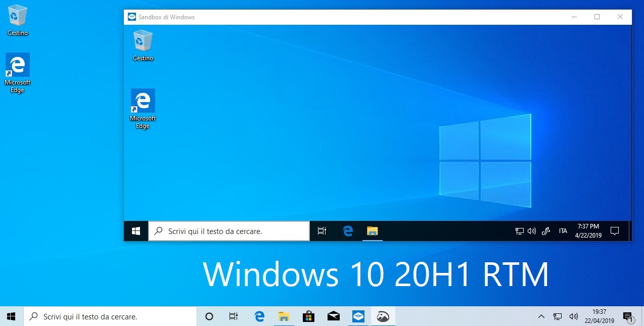Image resolution: width=644 pixels, height=326 pixels.
Task: Open the 7:37 PM clock in Sandbox
Action: [x=588, y=231]
